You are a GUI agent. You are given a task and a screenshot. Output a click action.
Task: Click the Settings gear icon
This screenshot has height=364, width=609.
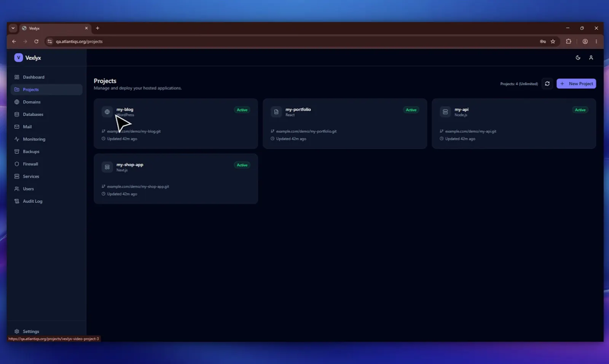point(17,331)
